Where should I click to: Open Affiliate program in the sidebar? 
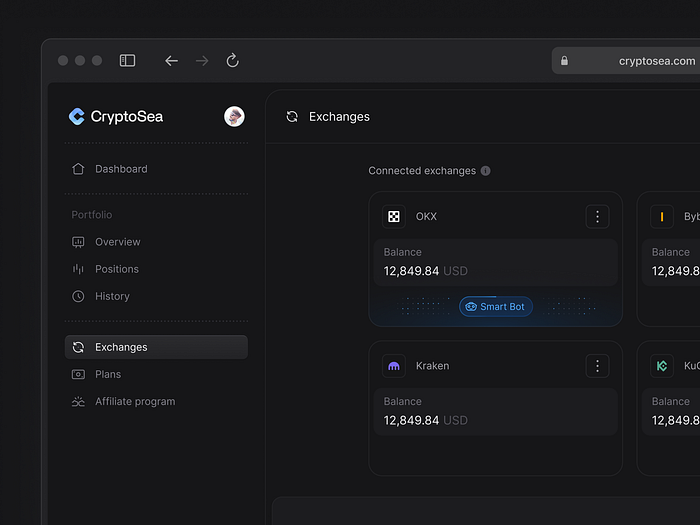pos(156,401)
